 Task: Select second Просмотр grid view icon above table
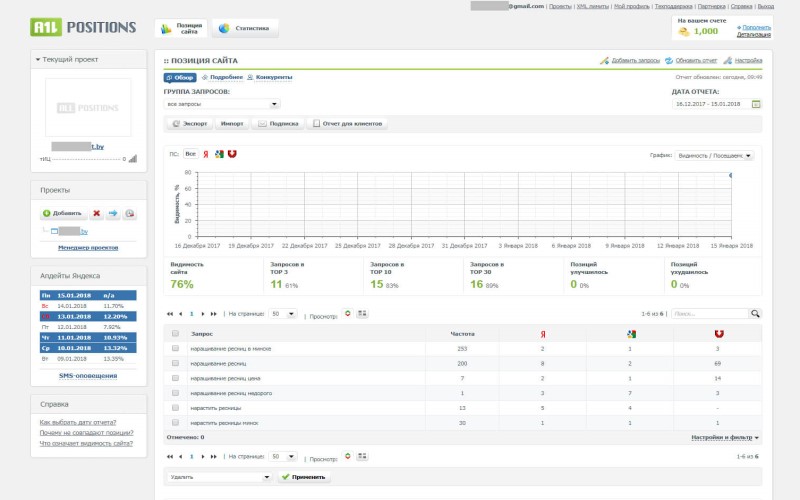tap(362, 313)
